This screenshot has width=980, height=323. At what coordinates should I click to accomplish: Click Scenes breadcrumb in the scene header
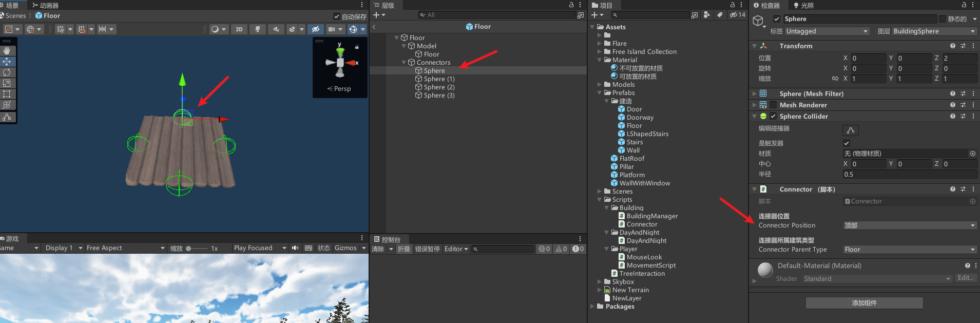pos(15,16)
